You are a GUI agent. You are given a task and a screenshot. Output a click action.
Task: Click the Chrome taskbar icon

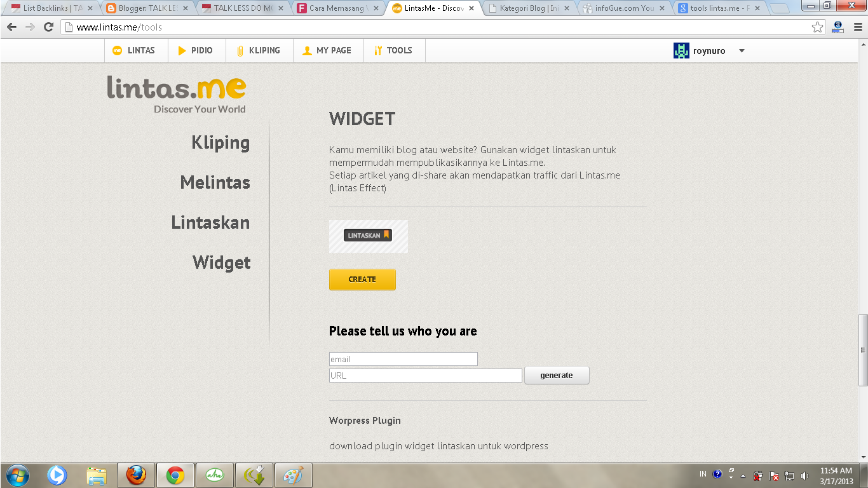[x=175, y=475]
